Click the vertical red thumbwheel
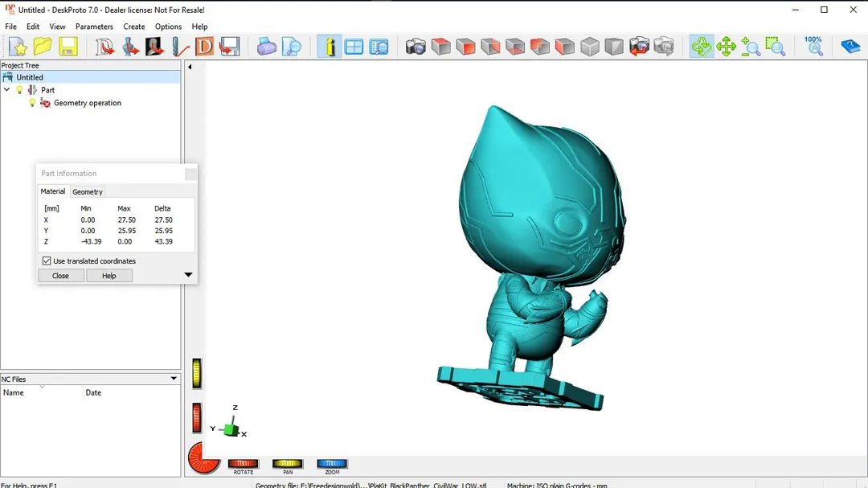Viewport: 868px width, 488px height. (x=197, y=417)
